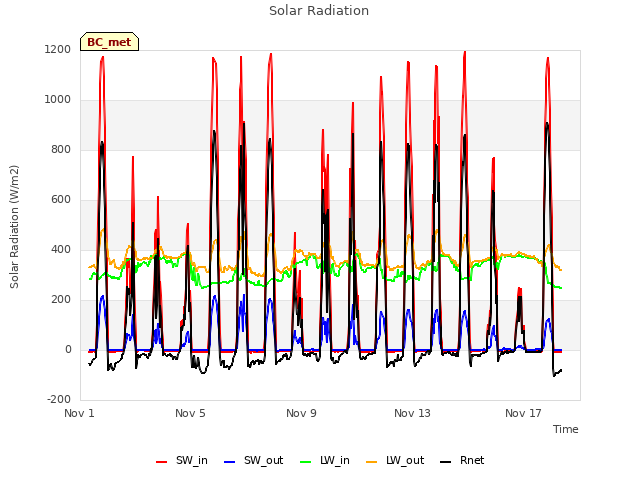Click the Solar Radiation (W/m2) axis title
Image resolution: width=640 pixels, height=480 pixels.
pyautogui.click(x=14, y=227)
